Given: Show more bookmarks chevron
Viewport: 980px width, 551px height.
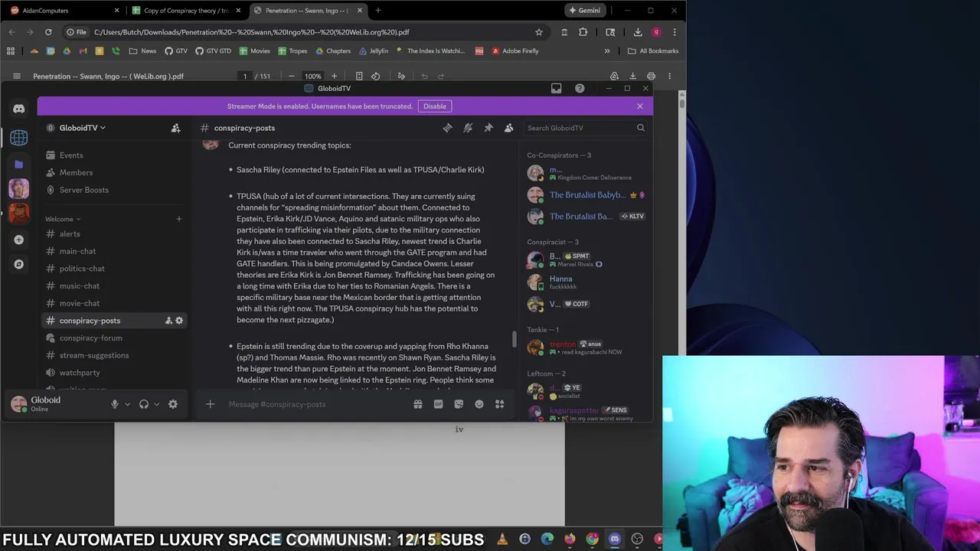Looking at the screenshot, I should coord(607,51).
